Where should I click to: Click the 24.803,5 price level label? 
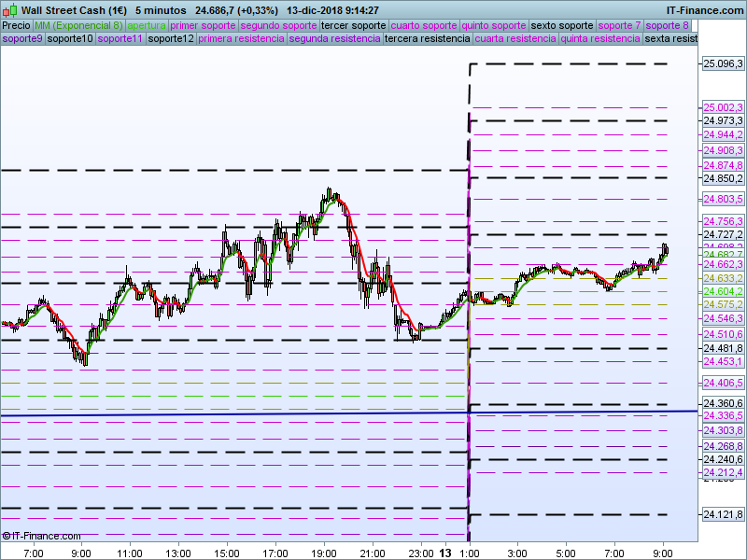pyautogui.click(x=723, y=199)
